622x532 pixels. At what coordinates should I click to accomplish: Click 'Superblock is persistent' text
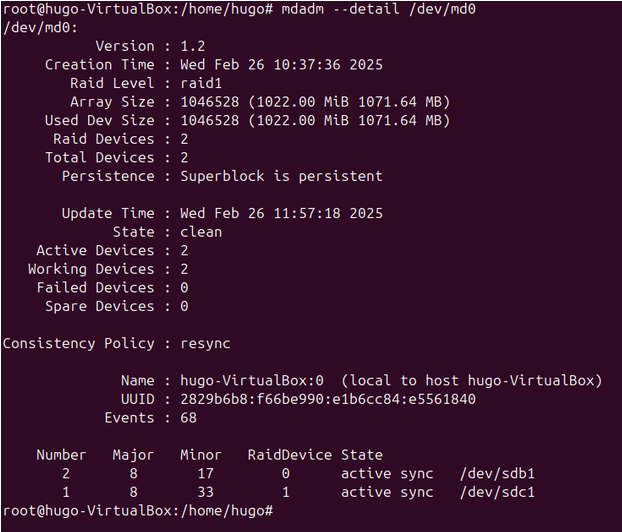click(281, 176)
